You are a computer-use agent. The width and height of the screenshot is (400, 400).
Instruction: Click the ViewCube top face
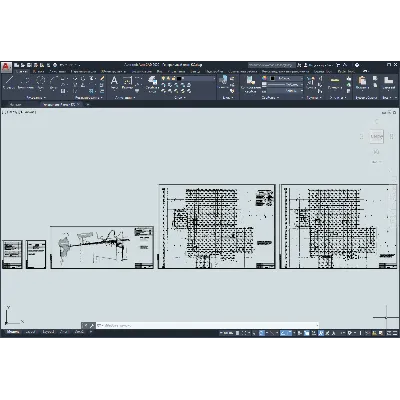click(376, 136)
